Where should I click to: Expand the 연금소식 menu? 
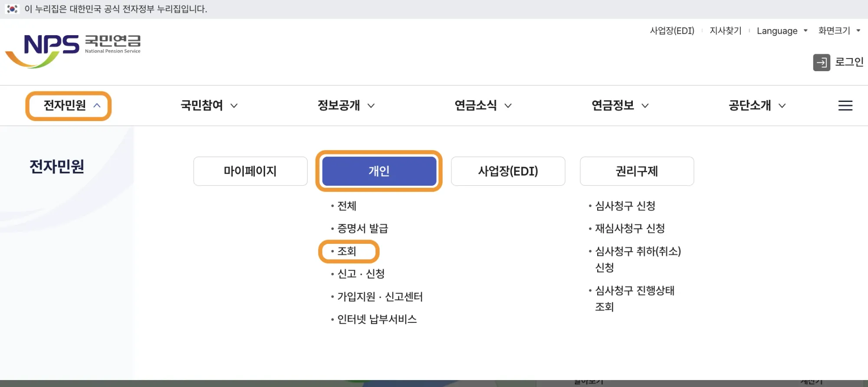pos(483,105)
